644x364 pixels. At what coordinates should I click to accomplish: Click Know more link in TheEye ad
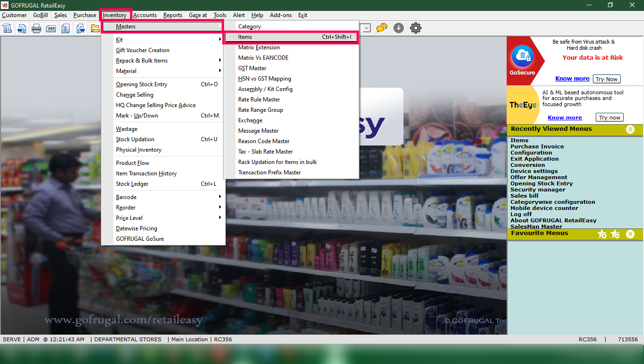(x=565, y=118)
